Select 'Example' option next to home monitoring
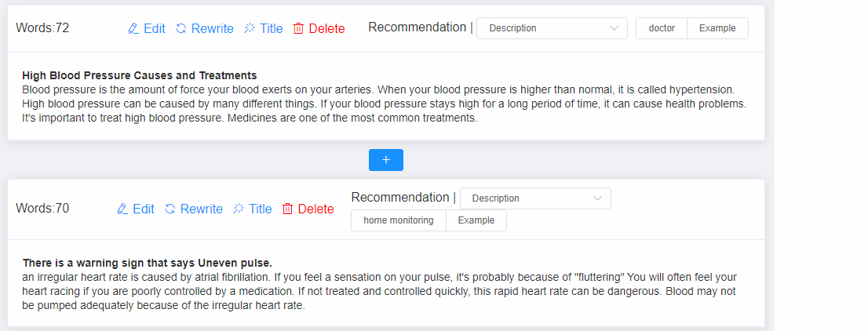Image resolution: width=868 pixels, height=331 pixels. tap(476, 220)
